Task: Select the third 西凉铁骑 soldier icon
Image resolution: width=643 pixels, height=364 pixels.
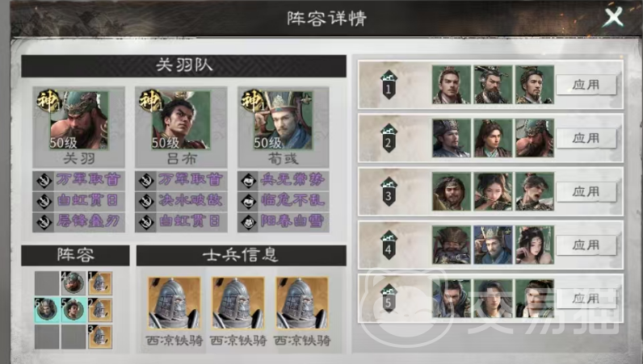Action: click(x=302, y=303)
